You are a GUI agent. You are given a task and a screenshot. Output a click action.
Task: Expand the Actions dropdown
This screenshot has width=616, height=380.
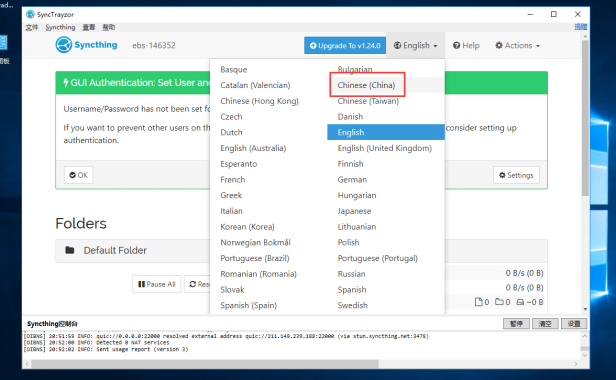pyautogui.click(x=517, y=46)
